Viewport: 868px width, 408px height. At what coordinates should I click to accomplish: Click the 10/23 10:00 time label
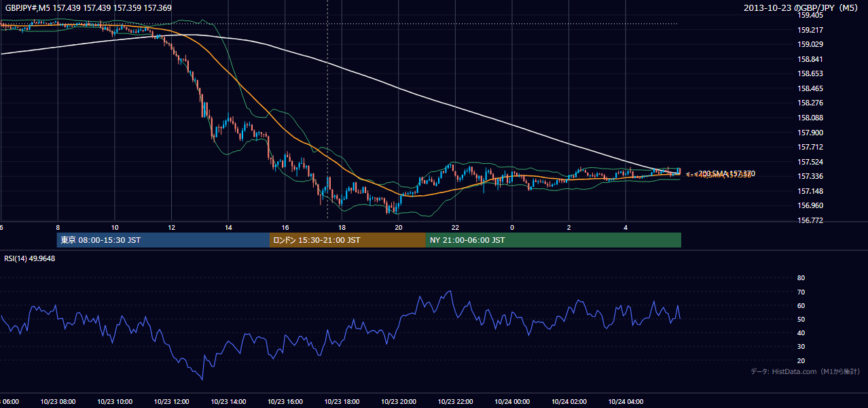tap(115, 402)
